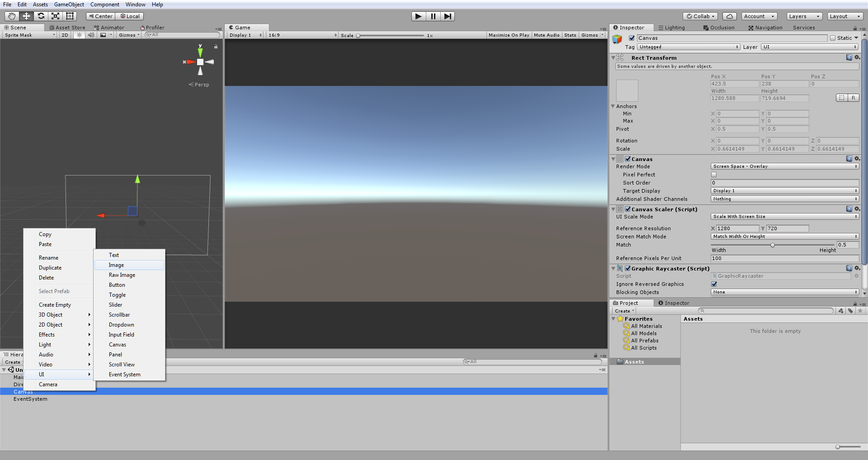Viewport: 868px width, 460px height.
Task: Select the Hand tool in toolbar
Action: [x=12, y=16]
